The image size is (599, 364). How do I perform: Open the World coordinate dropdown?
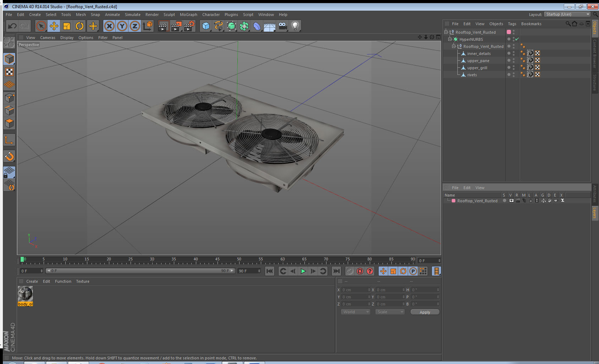356,312
